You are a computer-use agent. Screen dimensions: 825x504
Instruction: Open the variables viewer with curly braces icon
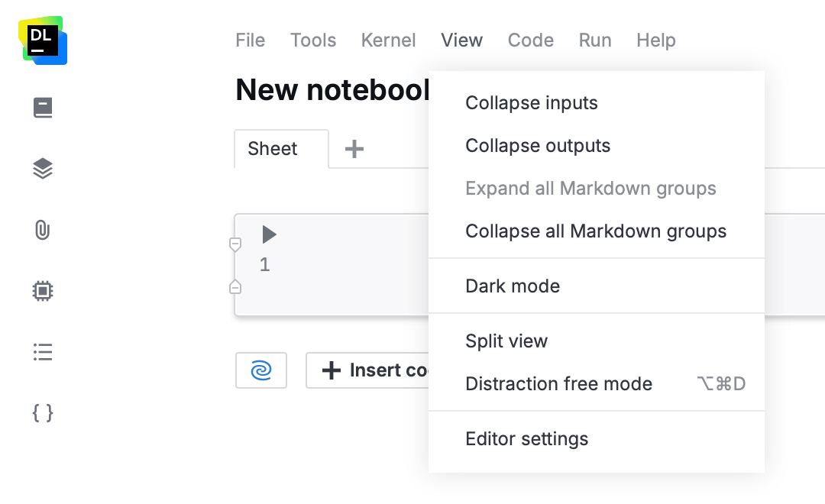(x=42, y=412)
